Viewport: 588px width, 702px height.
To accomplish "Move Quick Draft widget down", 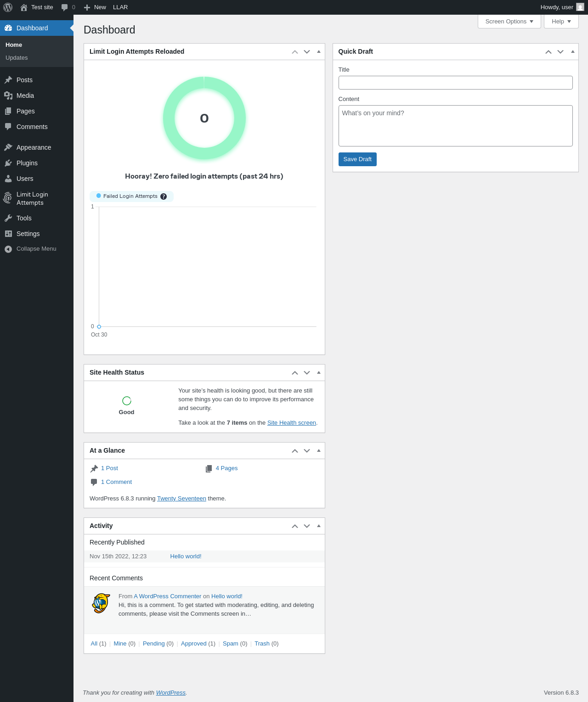I will coord(560,52).
